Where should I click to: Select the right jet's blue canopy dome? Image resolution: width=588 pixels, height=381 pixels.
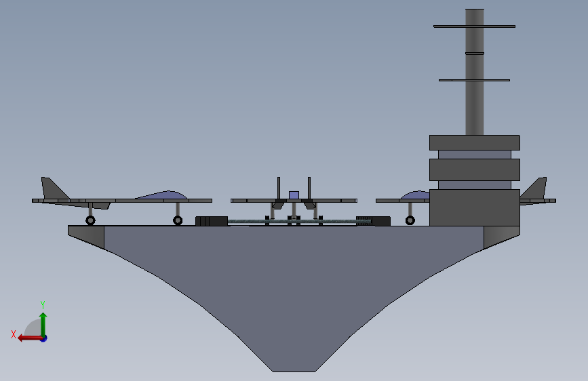click(416, 195)
